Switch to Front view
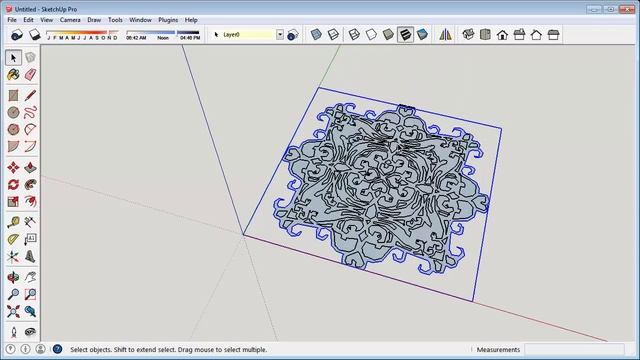The width and height of the screenshot is (640, 360). 502,34
